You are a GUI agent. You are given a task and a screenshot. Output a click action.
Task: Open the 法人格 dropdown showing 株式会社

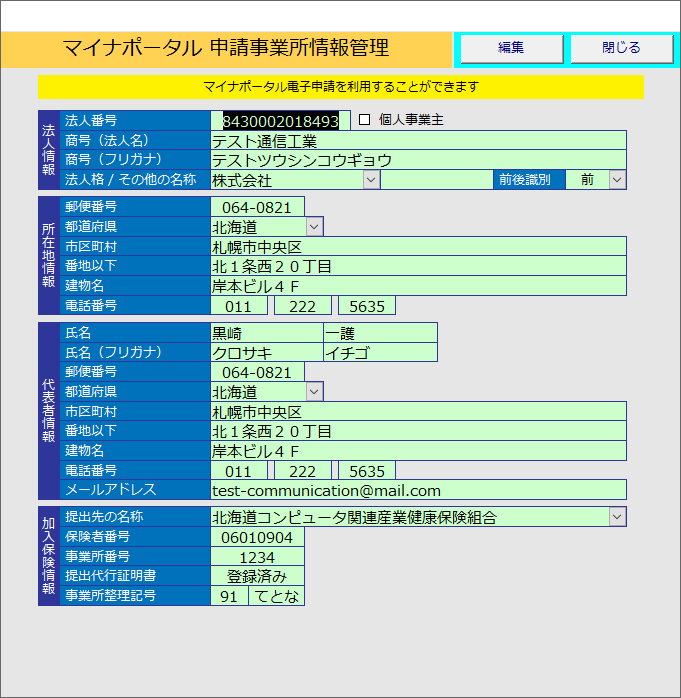pos(371,180)
